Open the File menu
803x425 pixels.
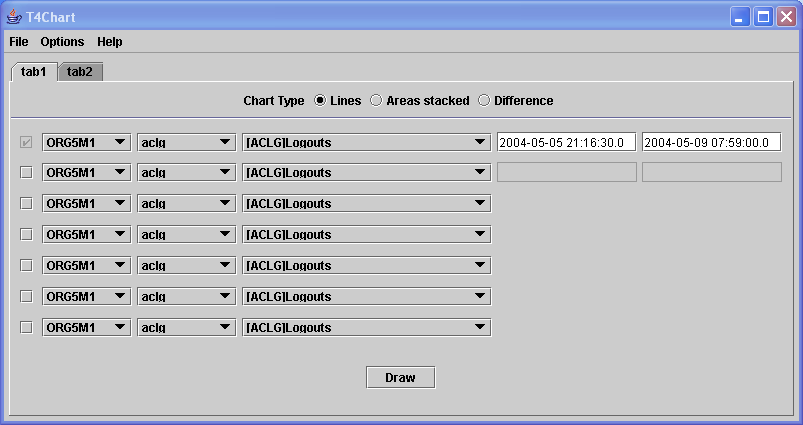coord(19,42)
